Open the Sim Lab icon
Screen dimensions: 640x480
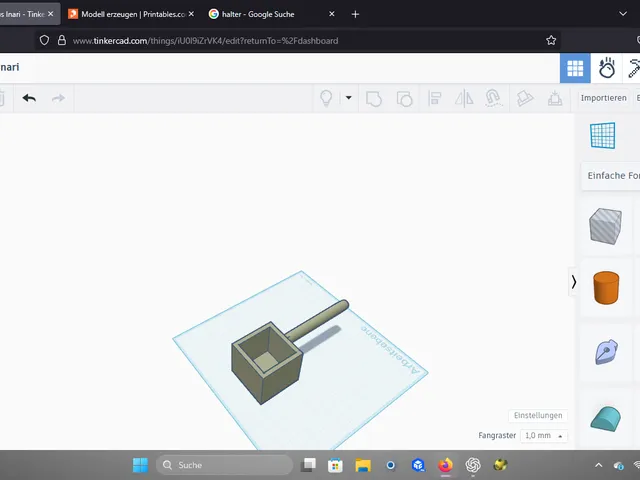point(607,68)
